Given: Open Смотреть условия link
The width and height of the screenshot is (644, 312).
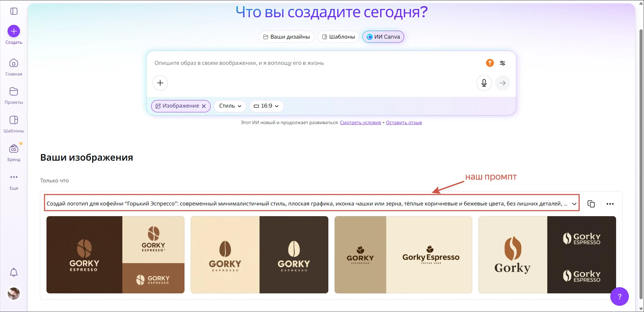Looking at the screenshot, I should (360, 122).
